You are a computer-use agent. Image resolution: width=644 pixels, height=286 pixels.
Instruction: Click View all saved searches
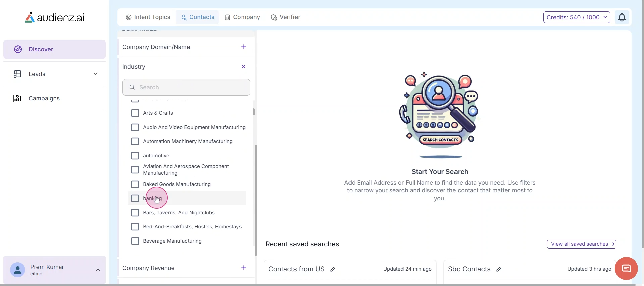[x=581, y=244]
